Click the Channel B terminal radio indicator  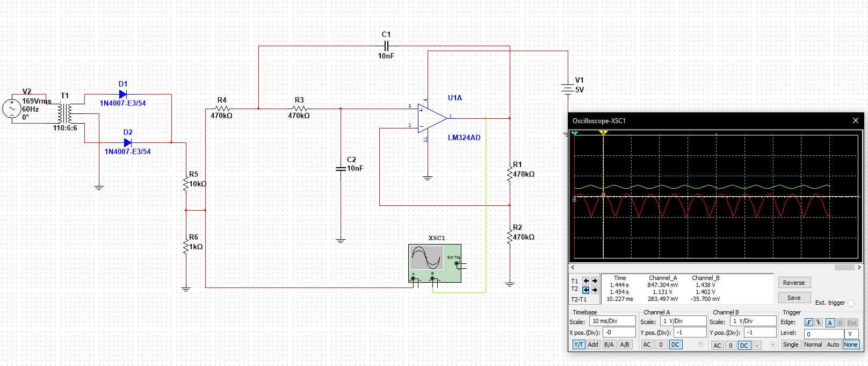pyautogui.click(x=773, y=345)
